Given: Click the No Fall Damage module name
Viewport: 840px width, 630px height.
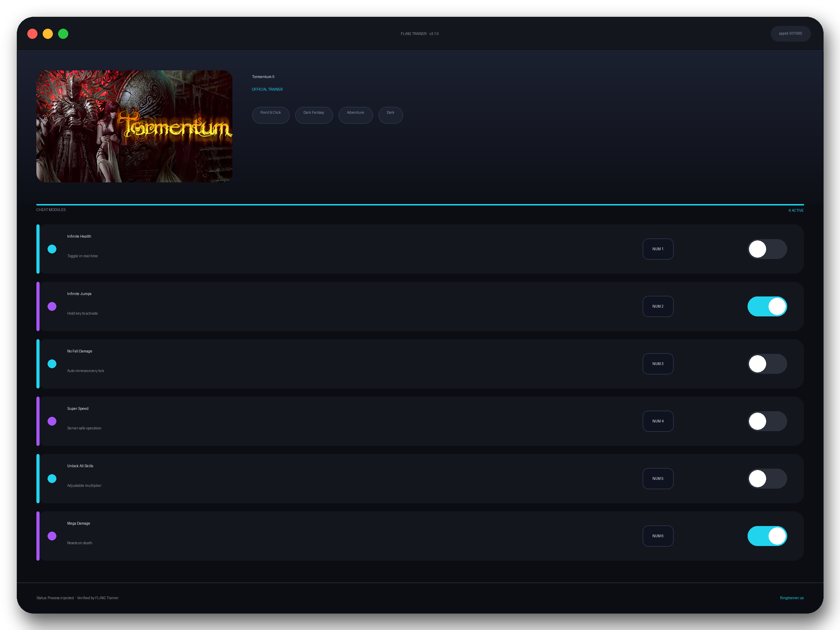Looking at the screenshot, I should point(79,351).
